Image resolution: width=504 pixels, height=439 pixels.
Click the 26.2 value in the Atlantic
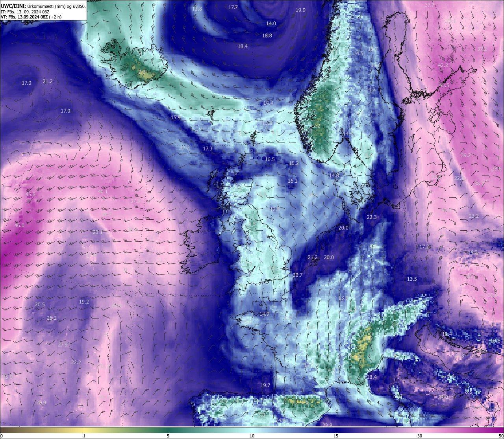52,318
